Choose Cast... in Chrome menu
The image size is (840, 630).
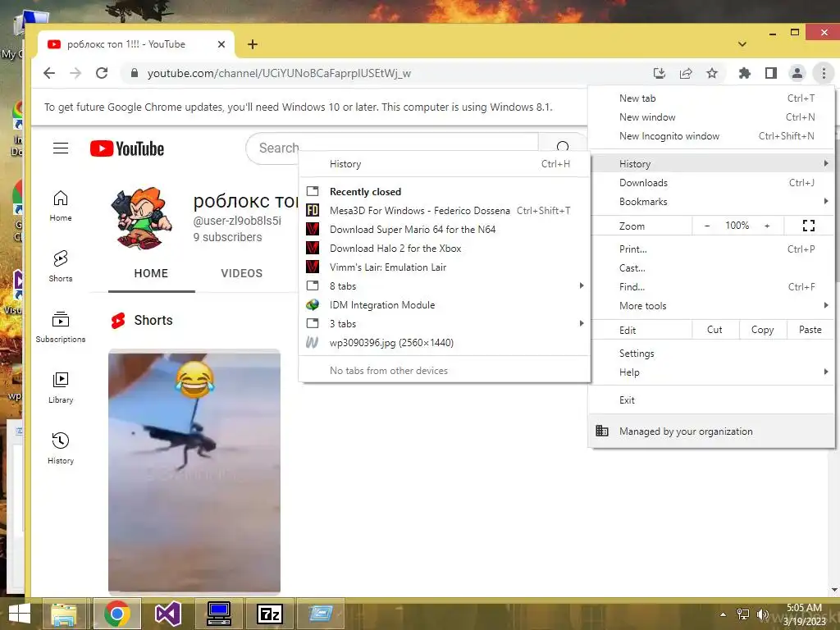click(711, 268)
